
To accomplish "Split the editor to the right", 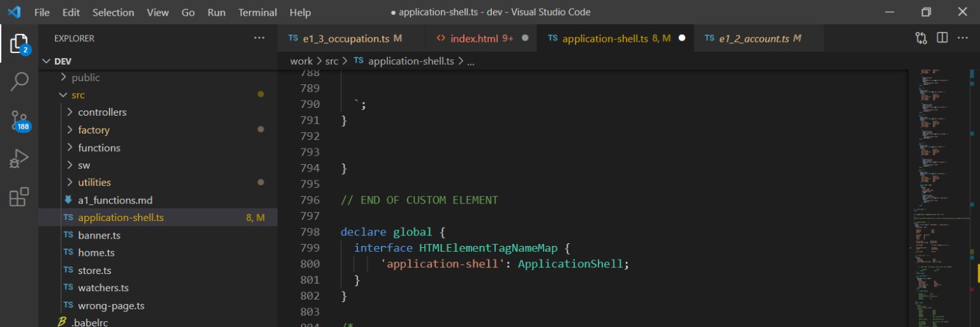I will pyautogui.click(x=942, y=39).
